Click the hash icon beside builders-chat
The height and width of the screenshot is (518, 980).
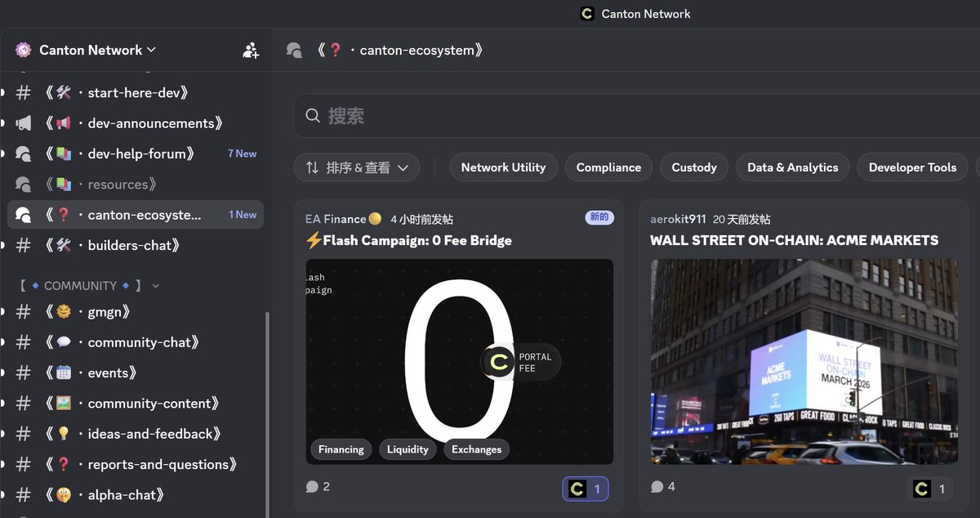point(24,245)
